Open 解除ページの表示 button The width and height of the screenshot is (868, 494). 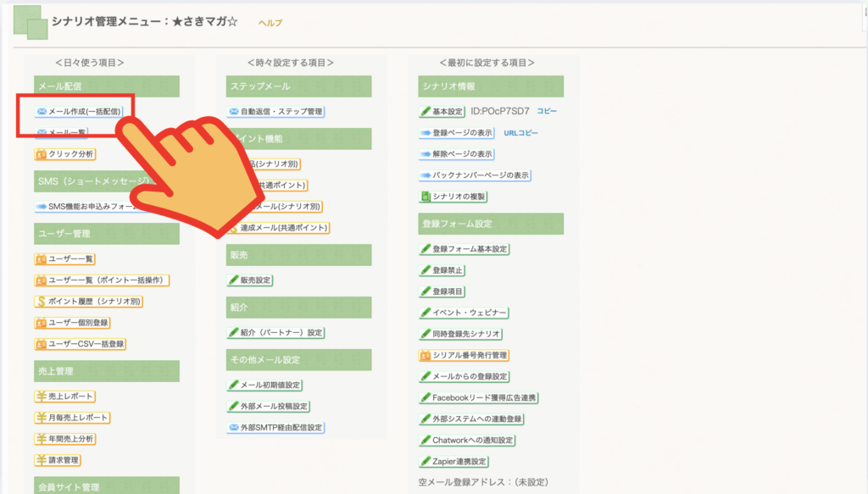456,154
